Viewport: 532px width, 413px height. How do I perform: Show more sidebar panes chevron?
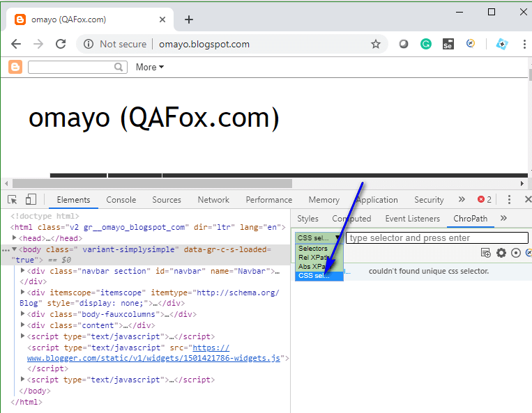coord(503,218)
